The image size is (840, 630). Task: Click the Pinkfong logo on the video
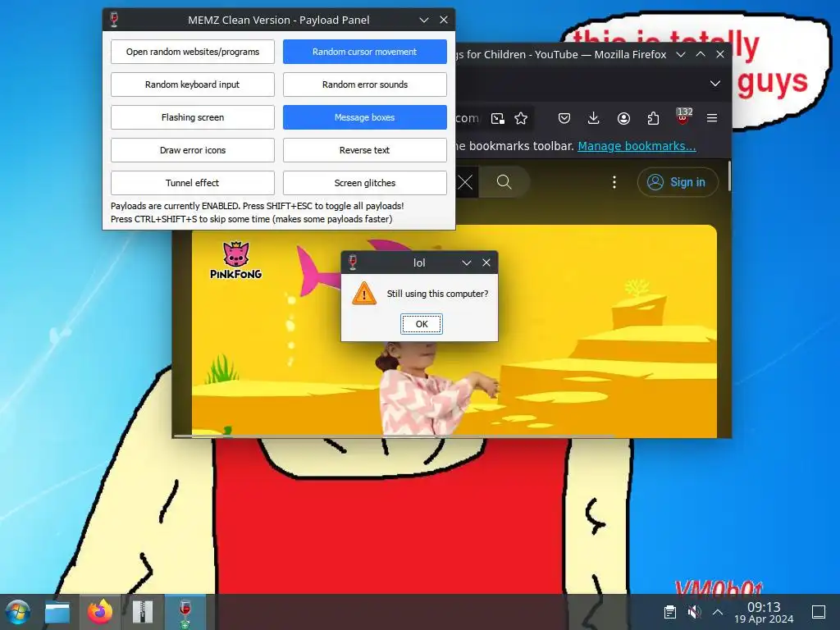click(x=235, y=260)
